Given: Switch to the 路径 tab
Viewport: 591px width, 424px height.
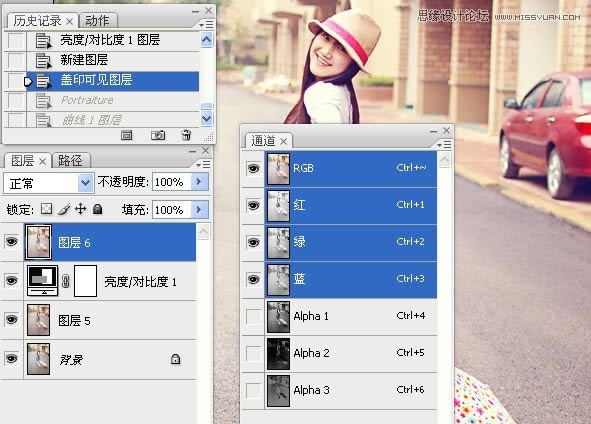Looking at the screenshot, I should tap(70, 161).
